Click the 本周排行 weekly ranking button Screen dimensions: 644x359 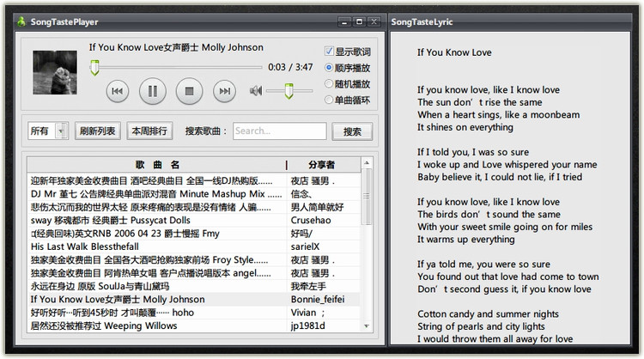point(149,131)
